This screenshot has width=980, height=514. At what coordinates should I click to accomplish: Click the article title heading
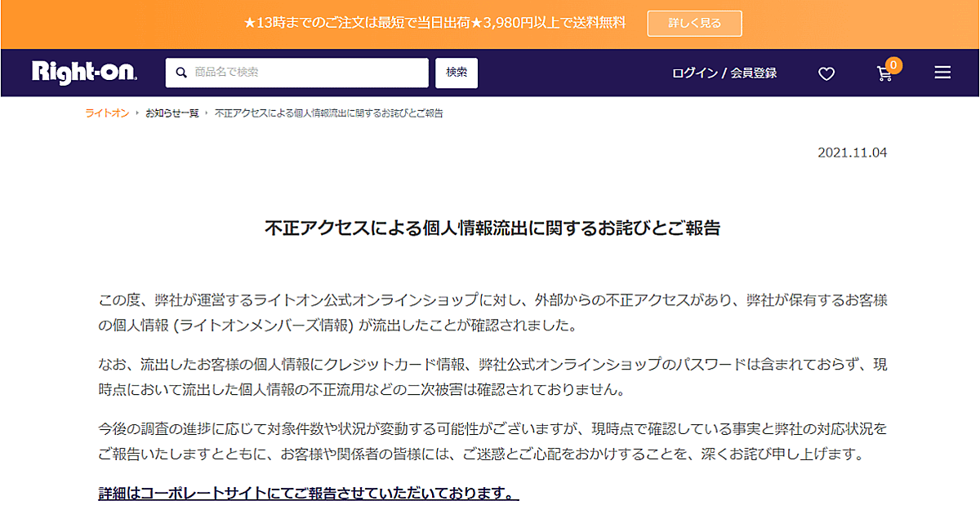(x=492, y=228)
